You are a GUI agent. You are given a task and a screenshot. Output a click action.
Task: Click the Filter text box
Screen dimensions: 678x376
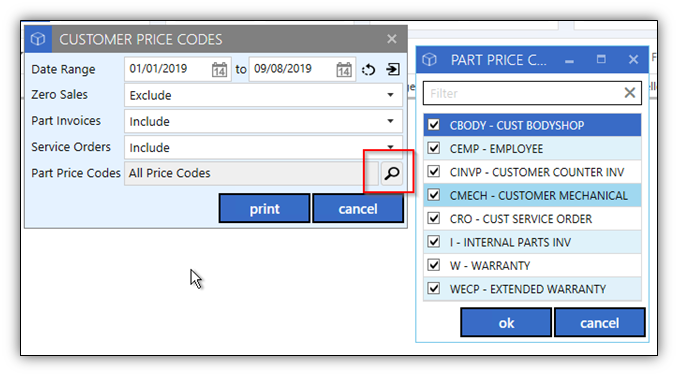tap(532, 93)
